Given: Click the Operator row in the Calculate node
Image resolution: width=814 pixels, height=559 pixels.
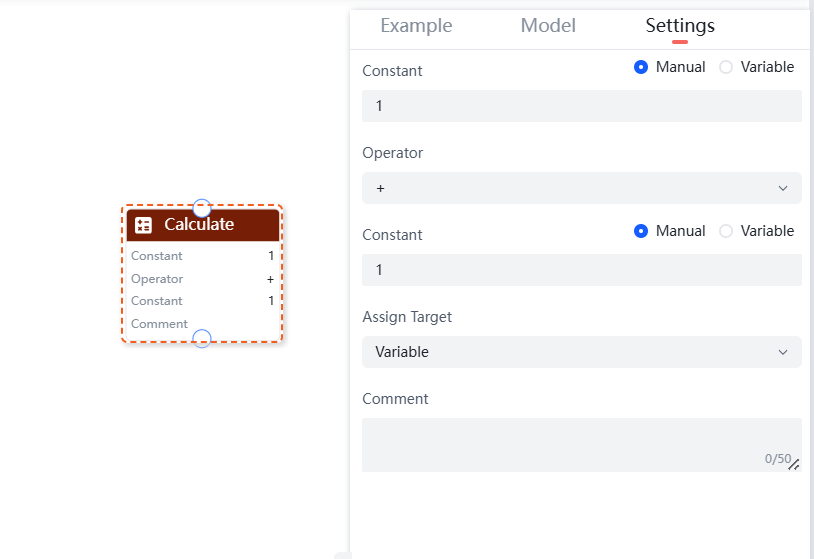Looking at the screenshot, I should (x=202, y=279).
